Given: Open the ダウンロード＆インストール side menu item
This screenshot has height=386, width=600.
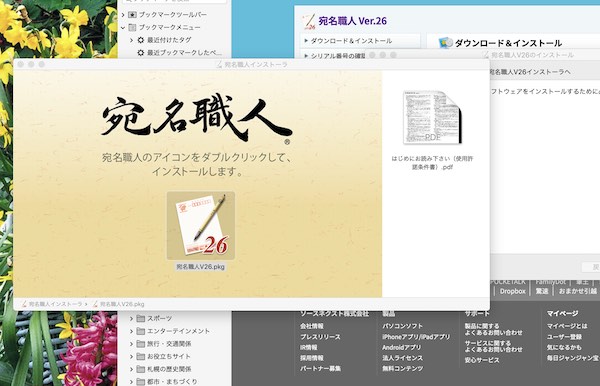Looking at the screenshot, I should pos(360,41).
